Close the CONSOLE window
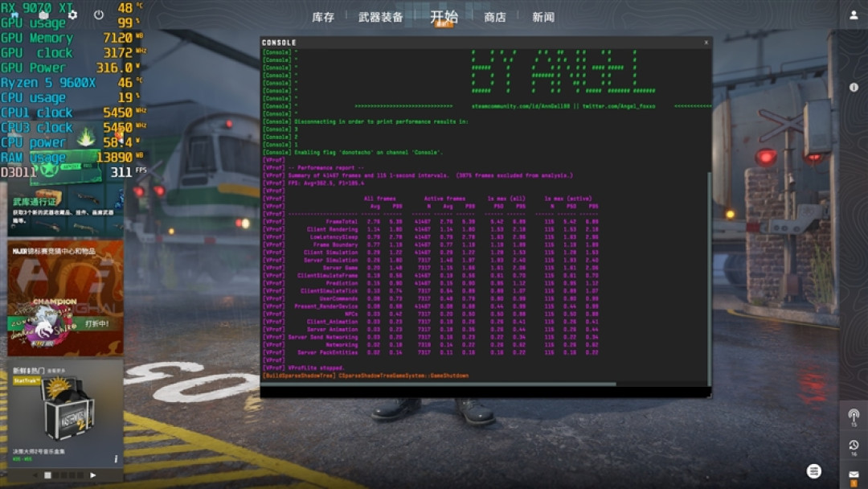This screenshot has width=868, height=489. pos(706,43)
